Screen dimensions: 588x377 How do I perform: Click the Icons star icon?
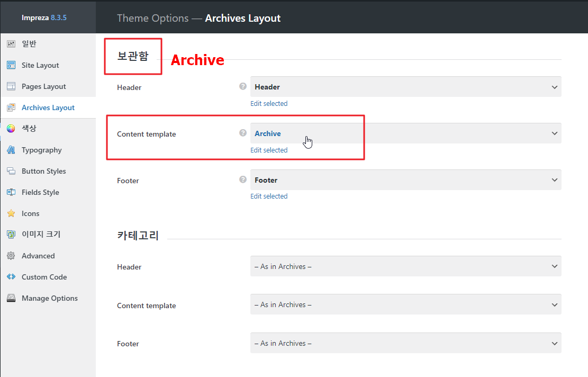[x=11, y=213]
